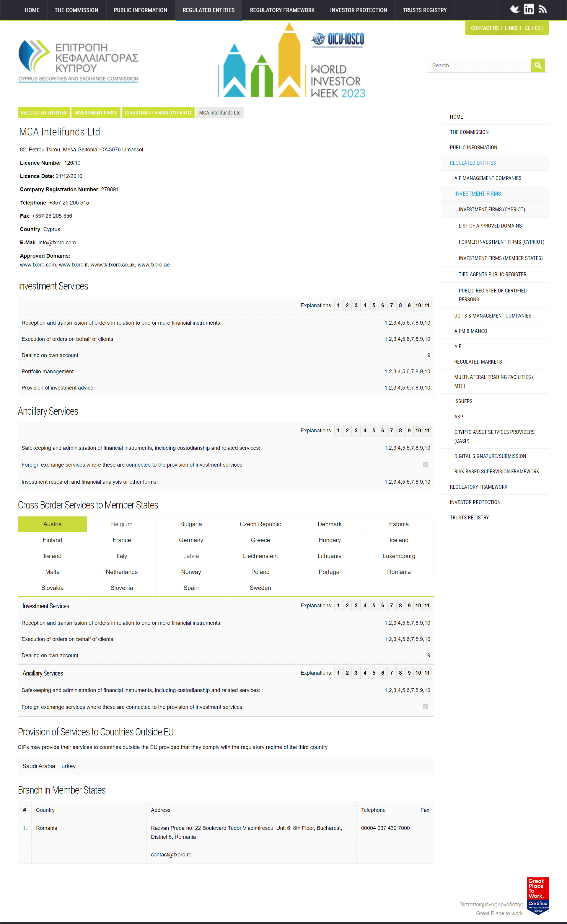The width and height of the screenshot is (567, 924).
Task: Go to INVESTMENT FIRMS (CYPRIOT) breadcrumb
Action: (158, 112)
